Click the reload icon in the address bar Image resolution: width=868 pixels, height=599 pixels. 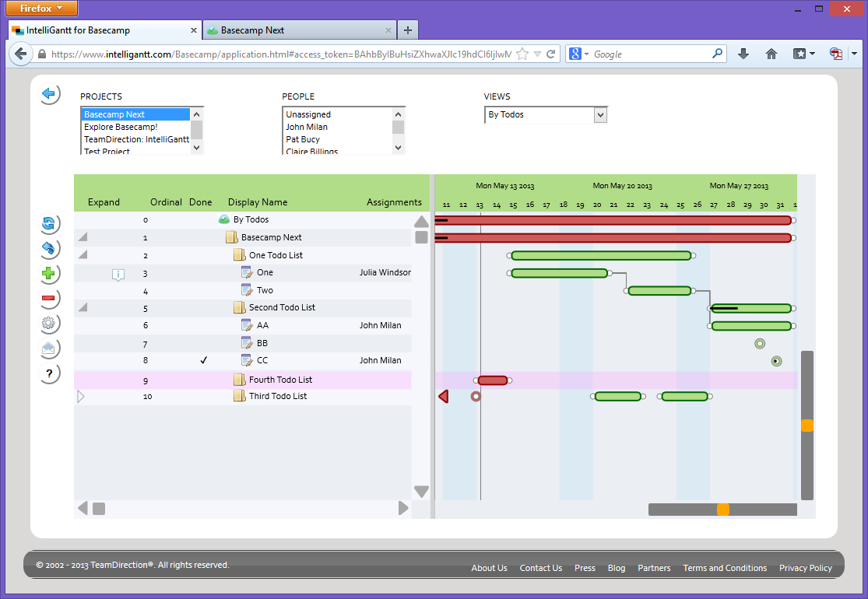[x=551, y=54]
